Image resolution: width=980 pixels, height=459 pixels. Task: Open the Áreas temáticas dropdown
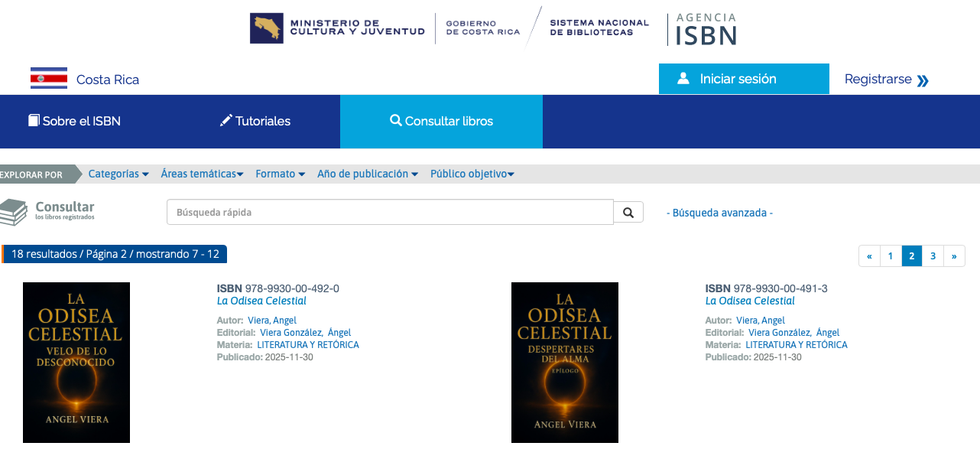click(202, 174)
